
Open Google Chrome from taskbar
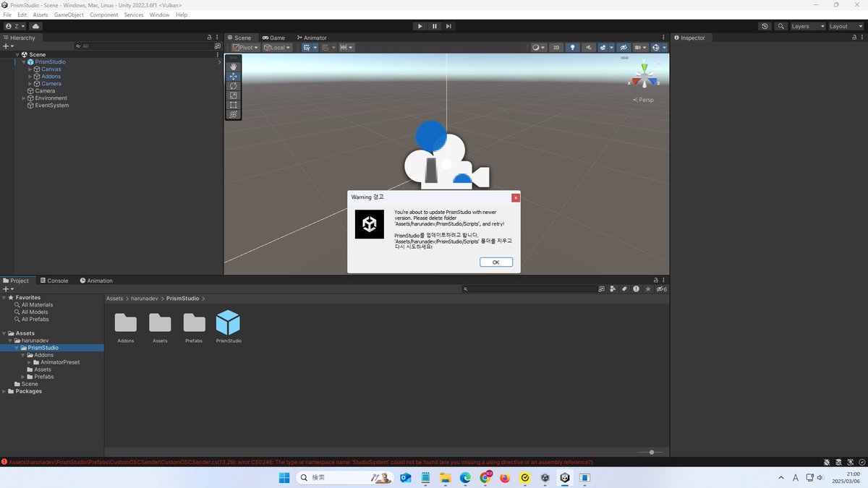point(485,477)
